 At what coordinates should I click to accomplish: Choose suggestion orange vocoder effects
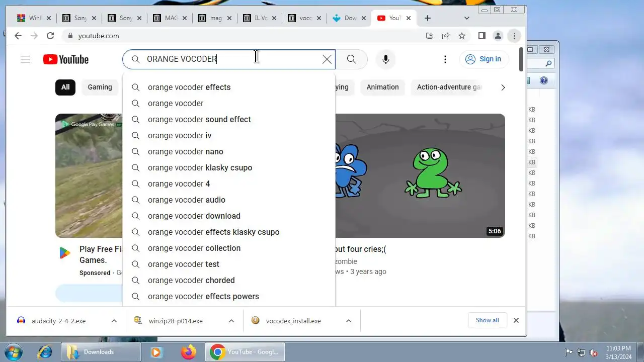229,87
